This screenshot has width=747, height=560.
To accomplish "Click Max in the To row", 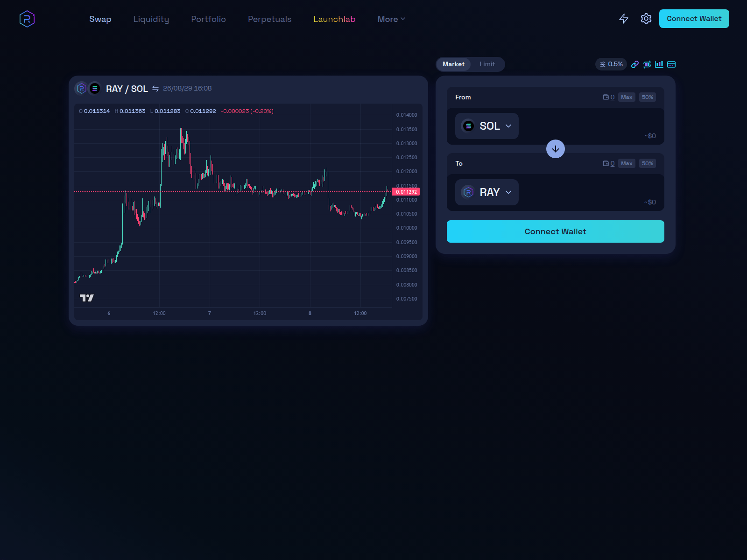I will click(x=627, y=163).
